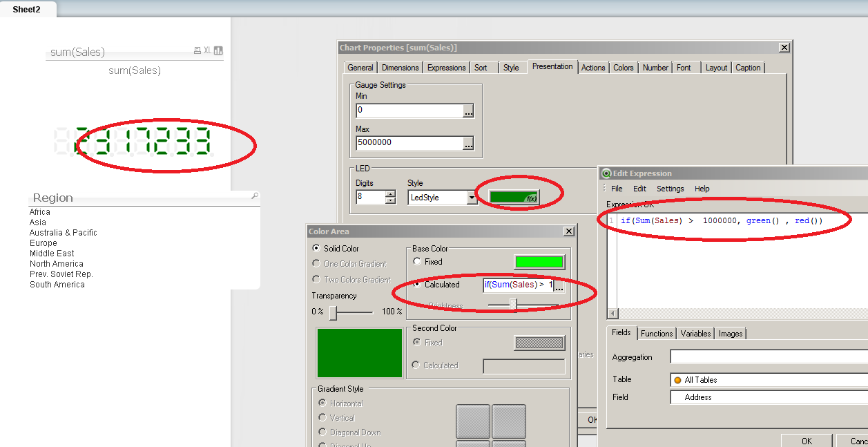Select Calculated under Base Color
Image resolution: width=868 pixels, height=447 pixels.
point(417,284)
